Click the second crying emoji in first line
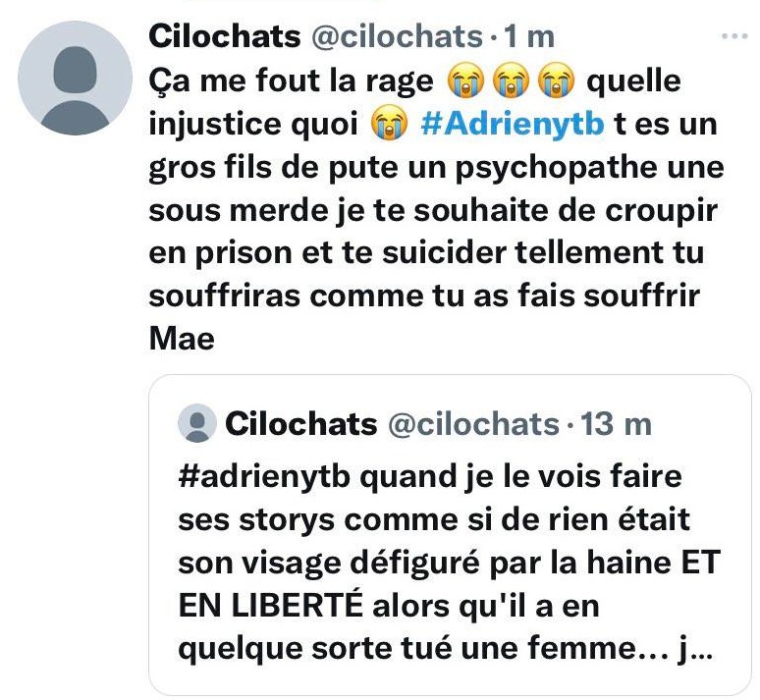This screenshot has width=760, height=700. pos(511,81)
